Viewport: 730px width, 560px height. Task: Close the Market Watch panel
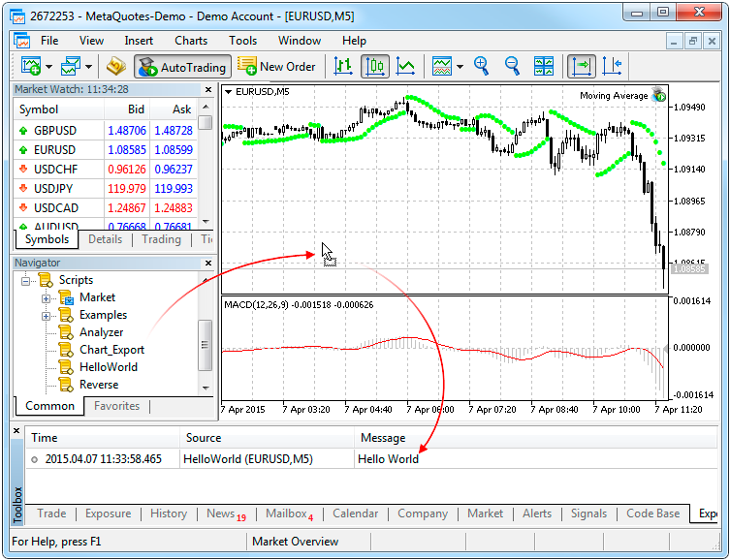coord(208,90)
